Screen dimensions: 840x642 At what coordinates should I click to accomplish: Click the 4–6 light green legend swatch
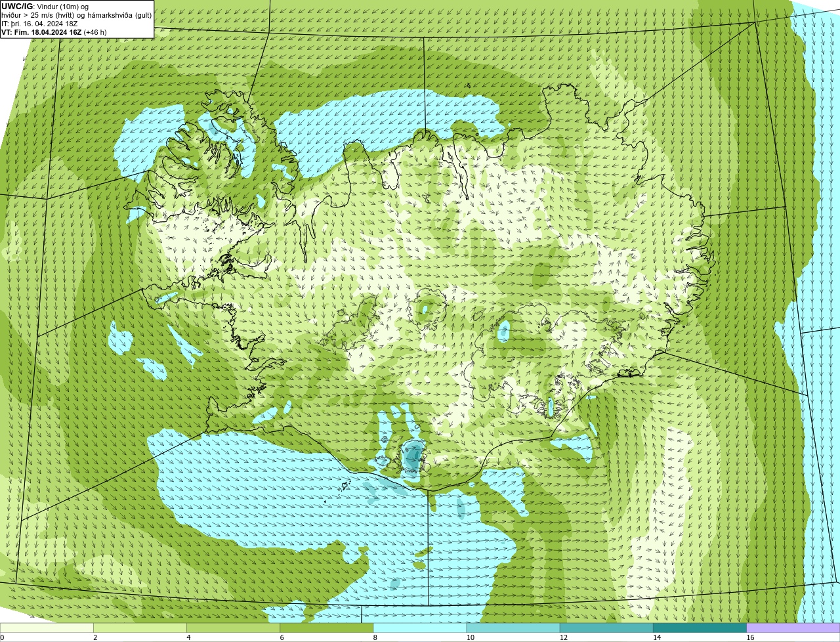point(233,628)
